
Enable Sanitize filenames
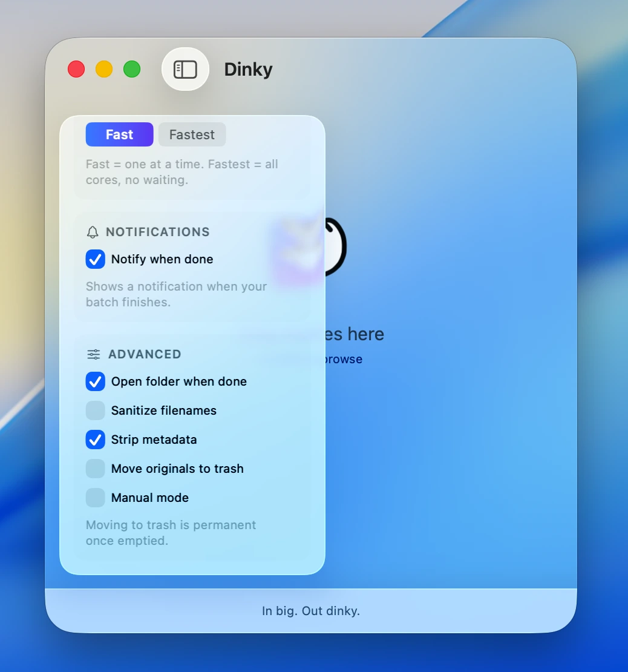point(95,410)
